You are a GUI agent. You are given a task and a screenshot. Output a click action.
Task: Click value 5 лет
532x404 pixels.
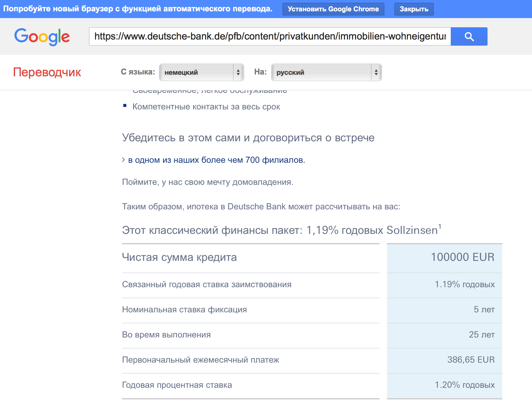click(x=484, y=310)
